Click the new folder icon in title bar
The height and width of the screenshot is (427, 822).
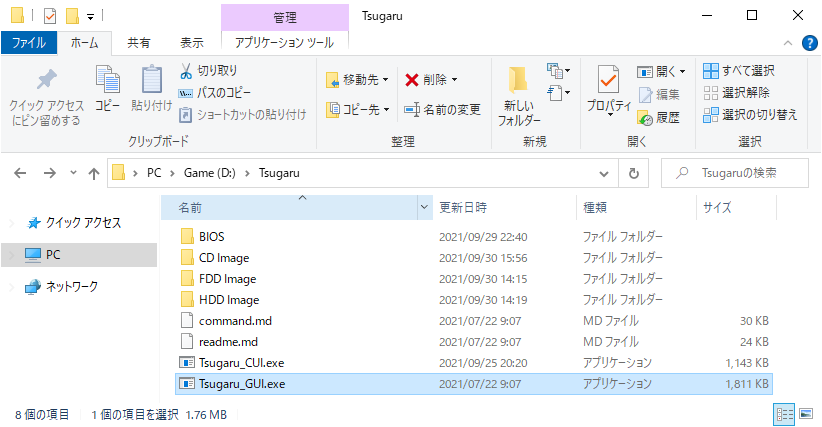pyautogui.click(x=72, y=16)
